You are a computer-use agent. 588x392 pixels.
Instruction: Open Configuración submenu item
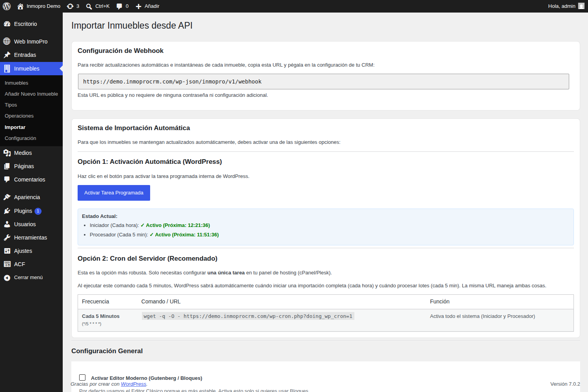coord(20,138)
